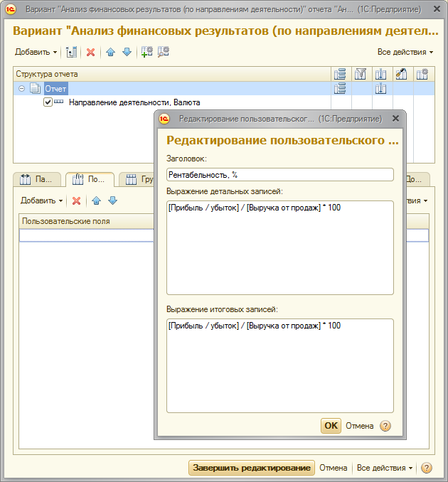
Task: Click Завершить редактирование button
Action: (251, 468)
